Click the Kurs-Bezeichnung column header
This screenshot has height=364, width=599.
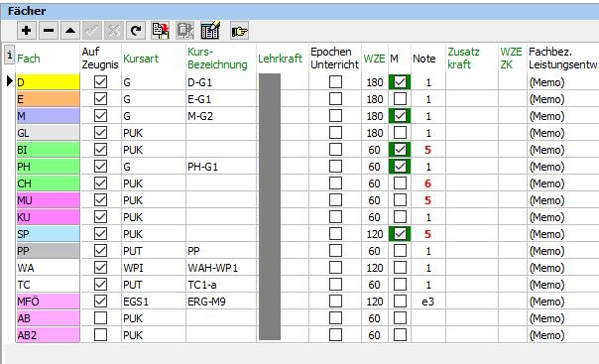tap(217, 59)
